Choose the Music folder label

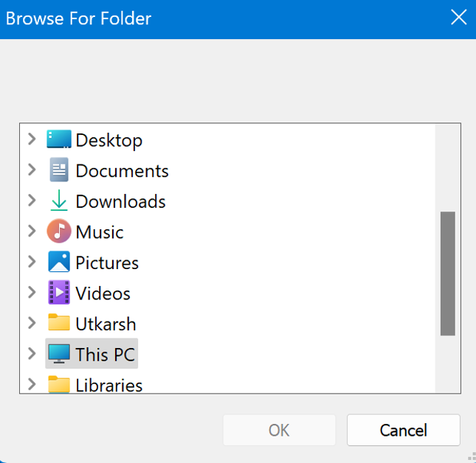pos(100,232)
